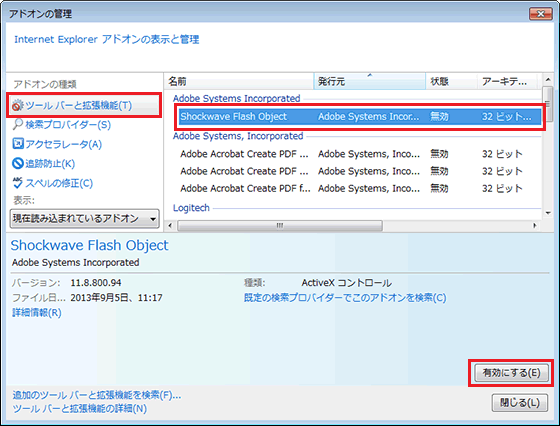This screenshot has width=560, height=426.
Task: Click 無効 status of Shockwave Flash Object
Action: [439, 117]
